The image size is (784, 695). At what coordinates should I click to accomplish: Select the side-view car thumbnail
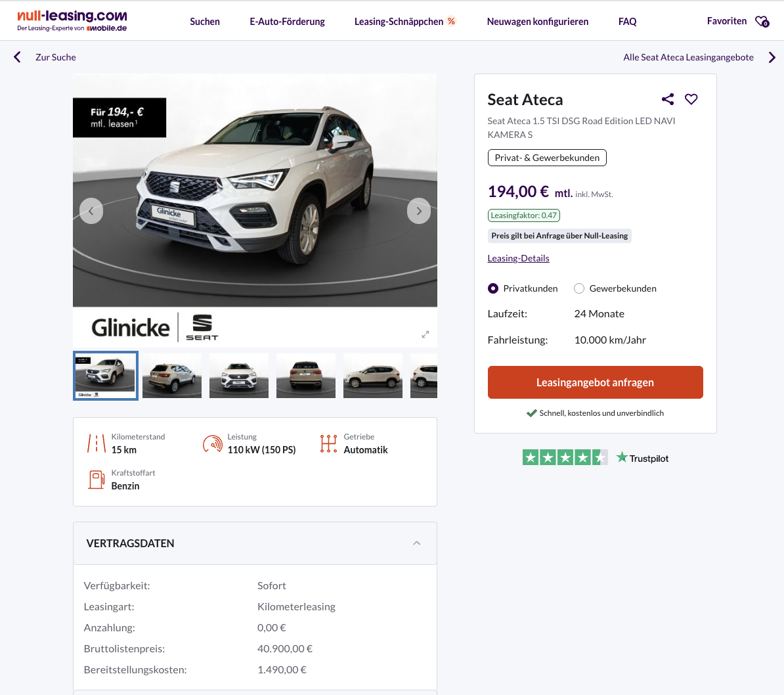click(373, 376)
